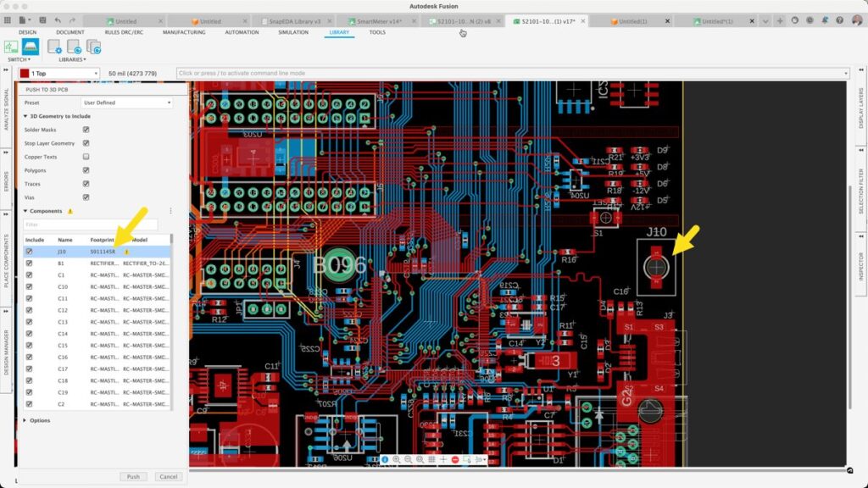This screenshot has height=488, width=868.
Task: Open the INSPECTOR side panel
Action: pyautogui.click(x=861, y=267)
